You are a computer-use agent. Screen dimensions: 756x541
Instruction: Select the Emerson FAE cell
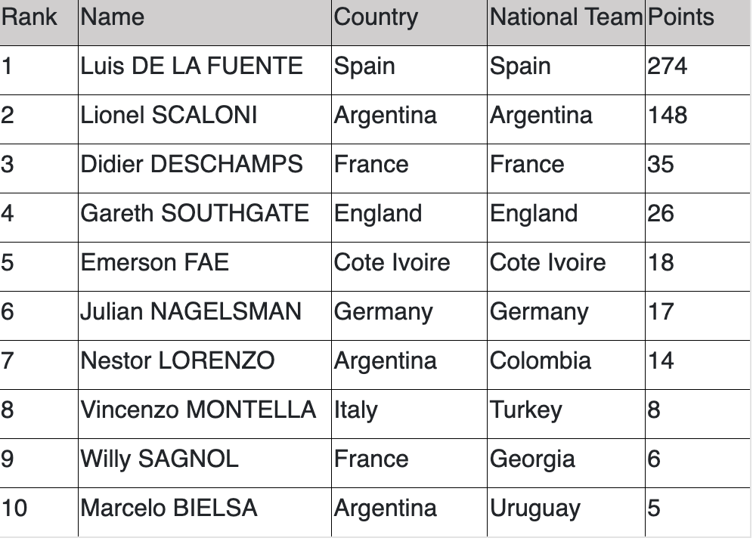coord(205,267)
